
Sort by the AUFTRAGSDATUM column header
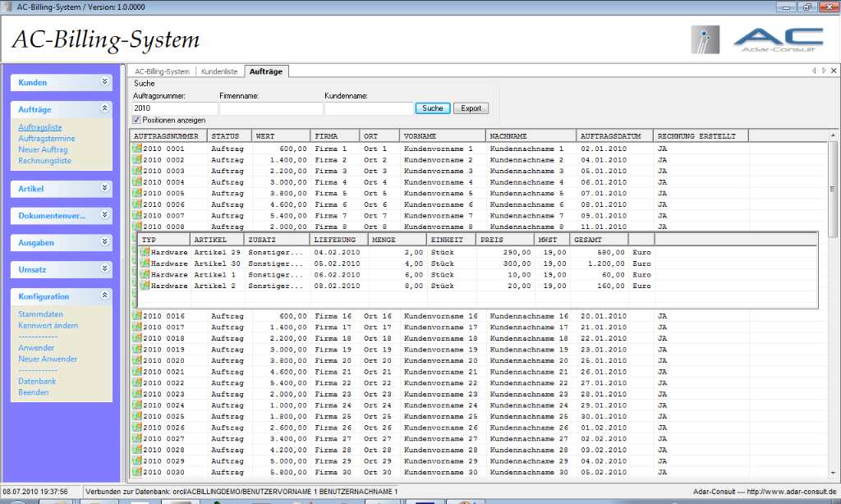tap(614, 136)
